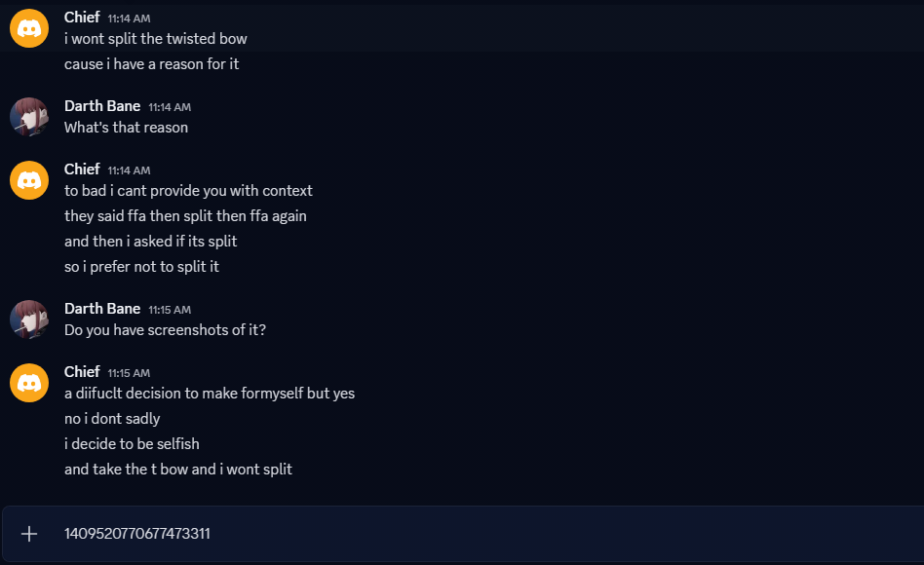924x565 pixels.
Task: Click the Chief username above 'to bad i cant provide'
Action: click(x=82, y=169)
